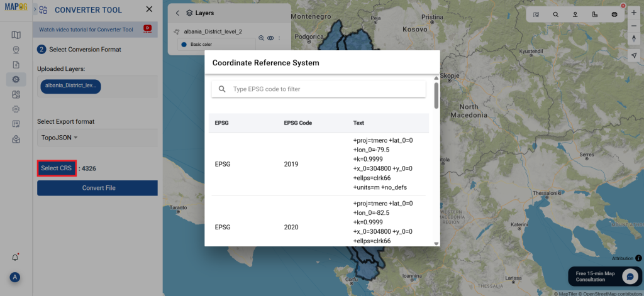Click the Converter Tool swap icon
Viewport: 644px width, 296px height.
pos(43,9)
